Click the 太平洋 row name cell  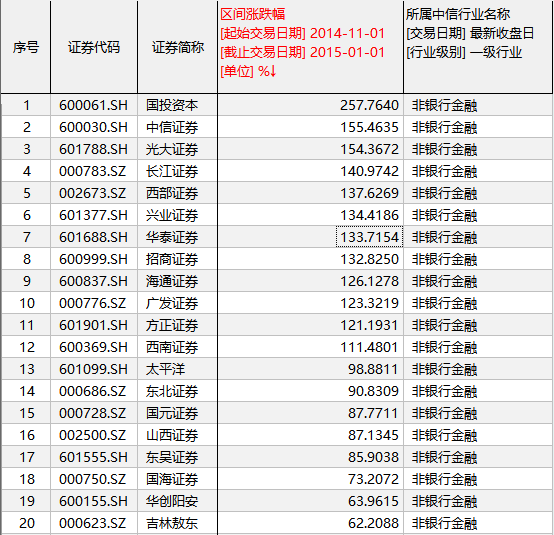(x=177, y=369)
